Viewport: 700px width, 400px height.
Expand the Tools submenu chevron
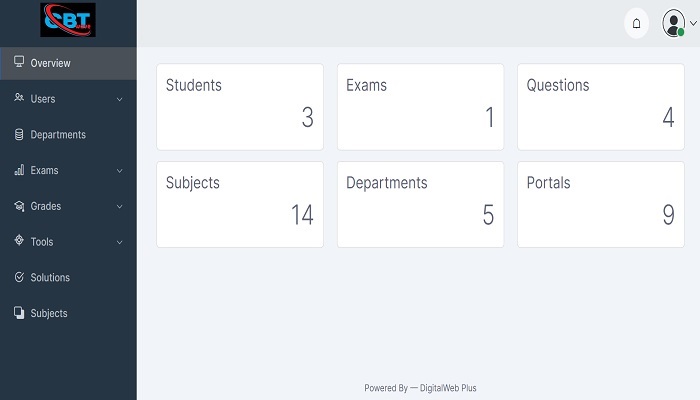[120, 242]
